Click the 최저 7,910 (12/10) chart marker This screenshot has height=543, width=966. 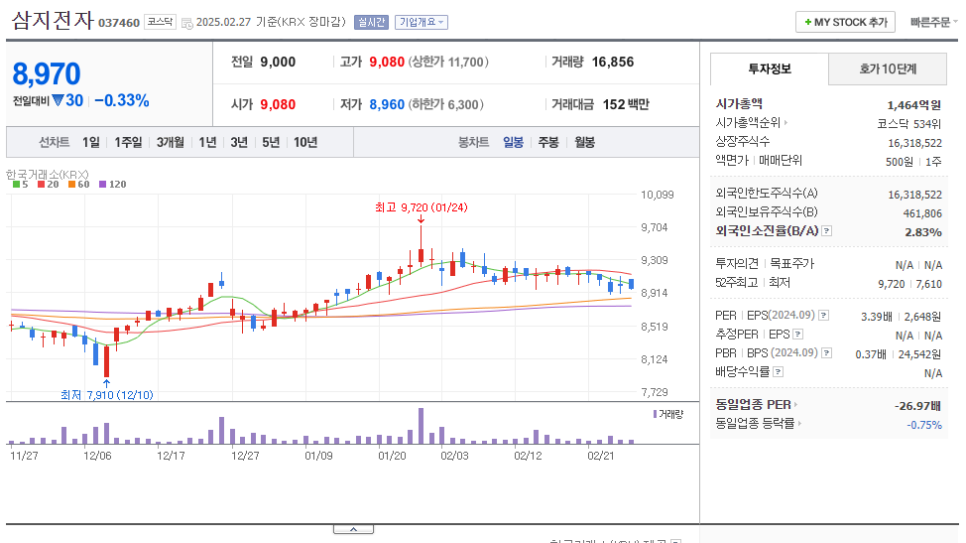point(107,395)
